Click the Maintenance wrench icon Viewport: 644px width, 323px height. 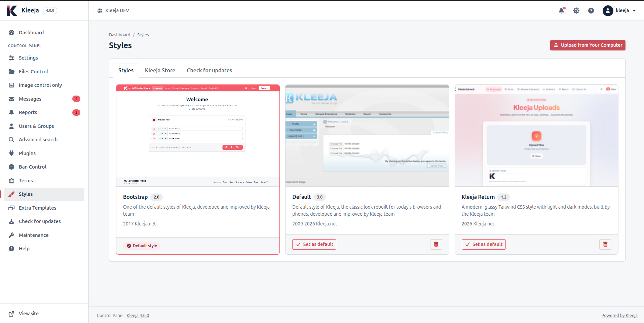pyautogui.click(x=11, y=235)
